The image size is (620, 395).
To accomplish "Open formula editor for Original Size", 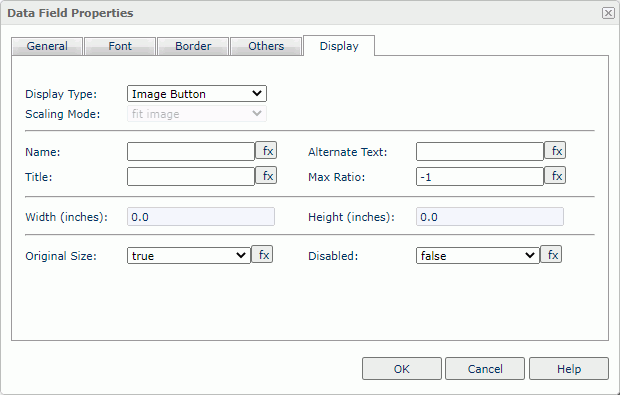I will [262, 255].
